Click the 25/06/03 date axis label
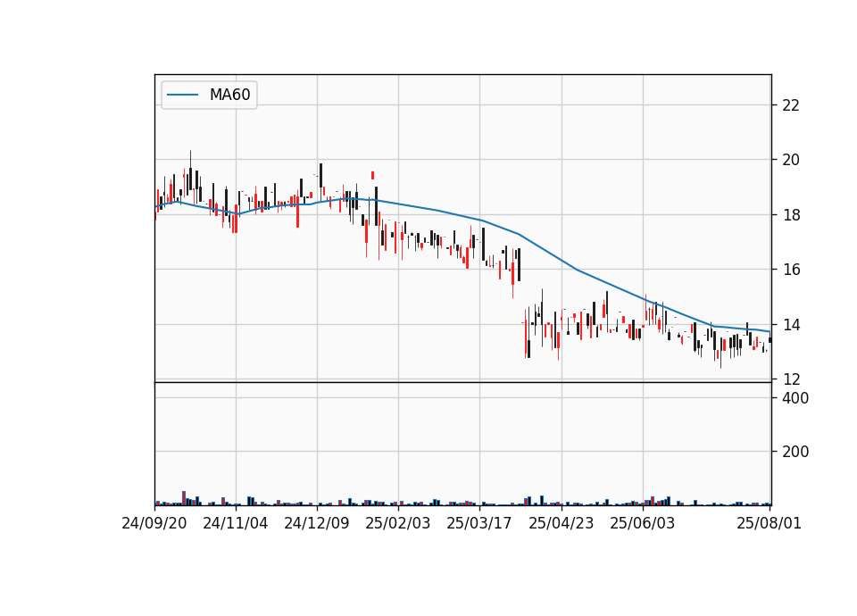857x616 pixels. [x=642, y=523]
